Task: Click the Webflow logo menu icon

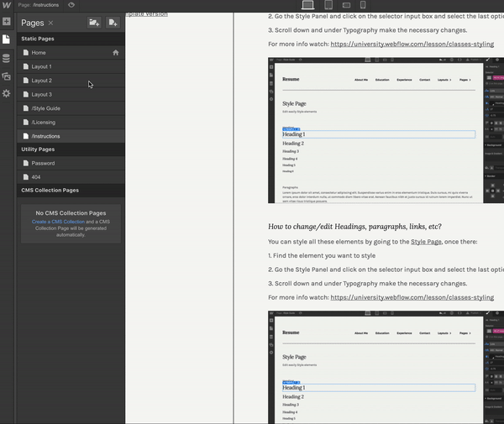Action: (7, 5)
